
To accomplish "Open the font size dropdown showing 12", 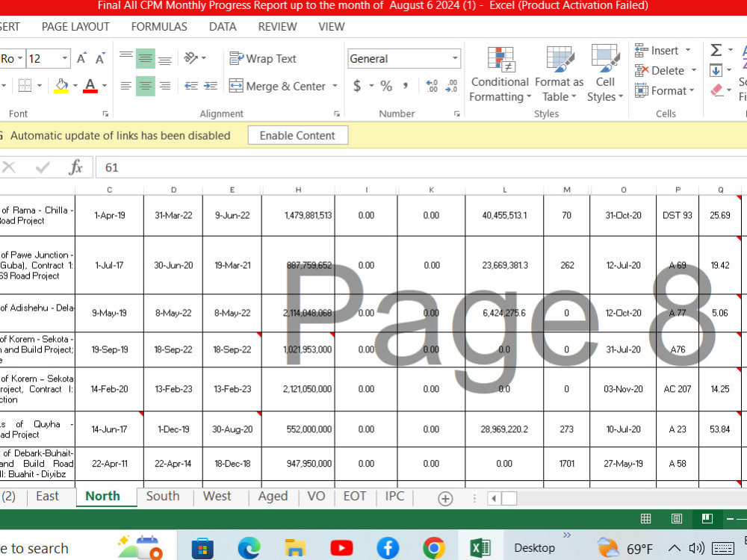I will point(64,58).
